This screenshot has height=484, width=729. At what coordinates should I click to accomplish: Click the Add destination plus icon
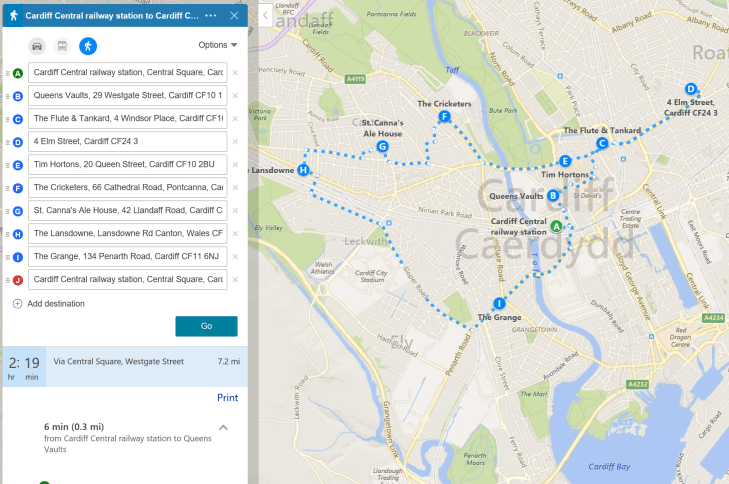click(17, 304)
